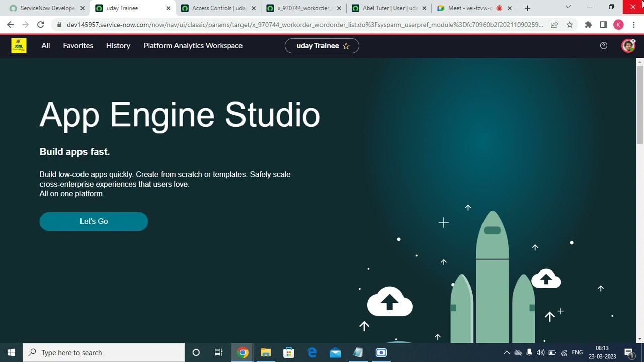
Task: Toggle the Chrome side panel
Action: pyautogui.click(x=603, y=25)
